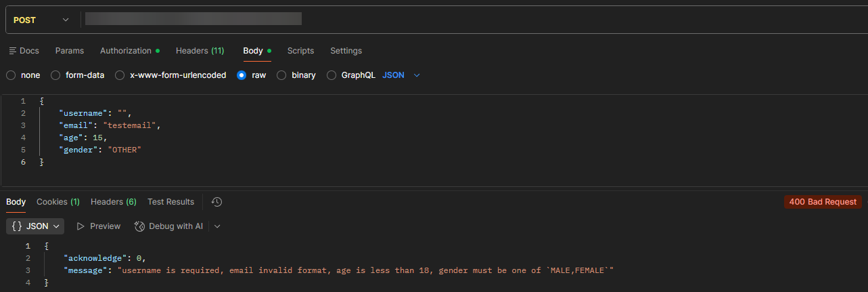The height and width of the screenshot is (292, 868).
Task: Click the Preview button
Action: coord(99,226)
